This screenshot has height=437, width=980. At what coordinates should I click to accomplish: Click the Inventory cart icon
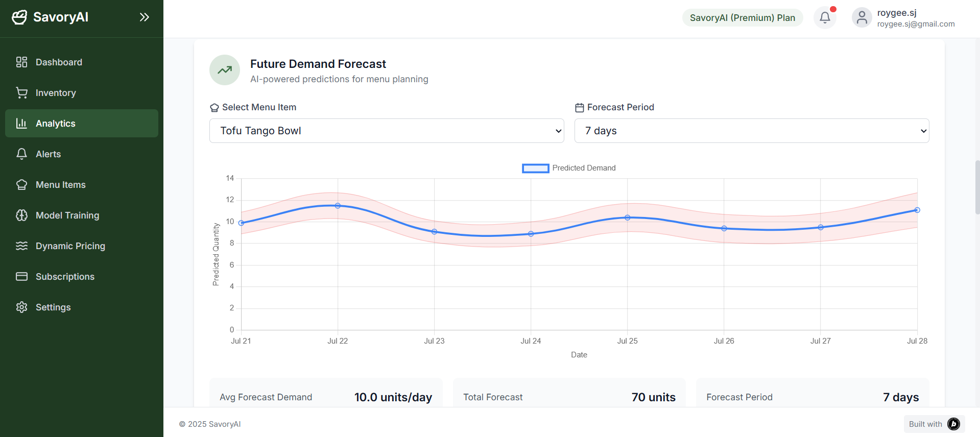coord(21,93)
